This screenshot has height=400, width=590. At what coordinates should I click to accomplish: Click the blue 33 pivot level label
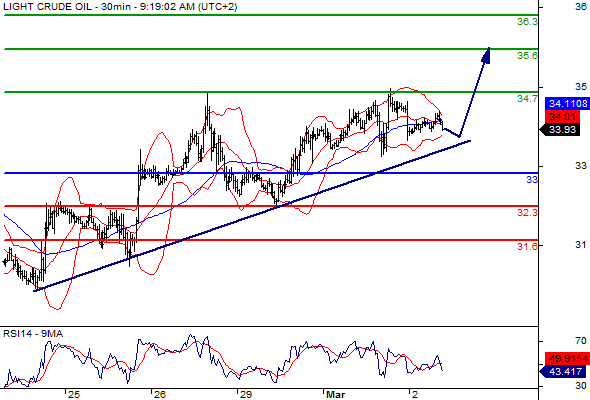pos(532,179)
